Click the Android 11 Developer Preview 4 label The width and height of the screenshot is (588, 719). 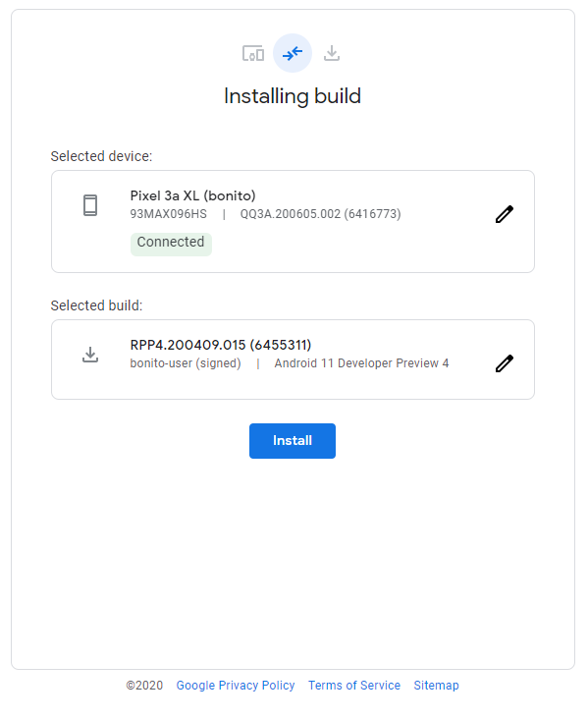pyautogui.click(x=361, y=363)
